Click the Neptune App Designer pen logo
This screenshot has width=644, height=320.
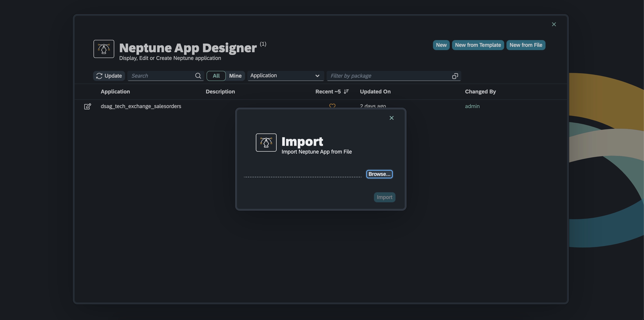[x=104, y=49]
